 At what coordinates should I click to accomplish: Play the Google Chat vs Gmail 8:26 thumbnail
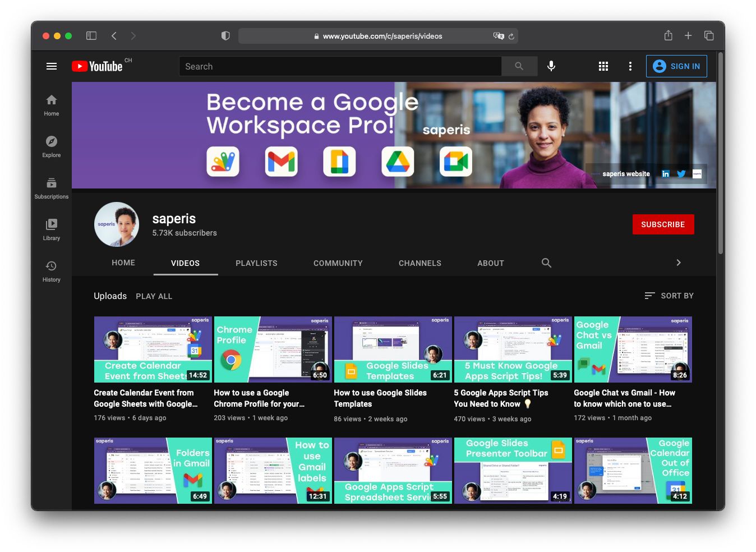click(633, 349)
